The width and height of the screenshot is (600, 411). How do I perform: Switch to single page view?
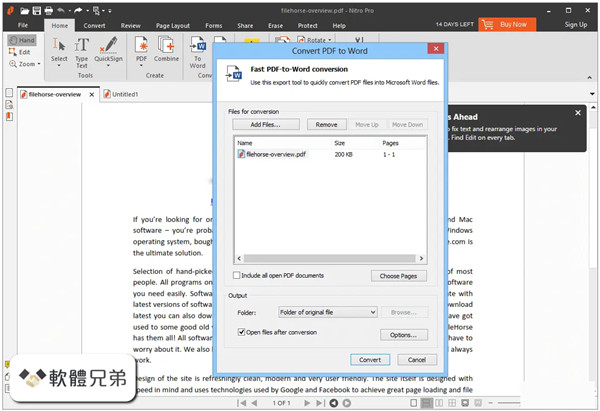point(413,403)
